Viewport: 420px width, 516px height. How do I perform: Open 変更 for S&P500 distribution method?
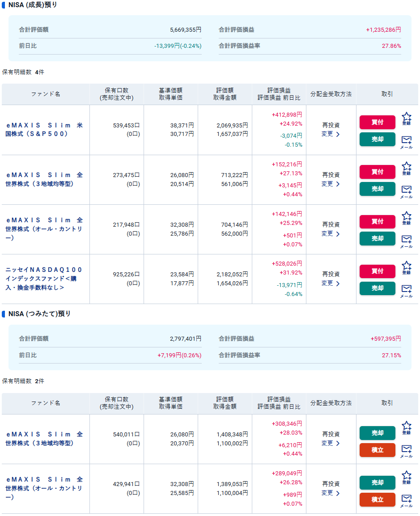click(x=331, y=134)
